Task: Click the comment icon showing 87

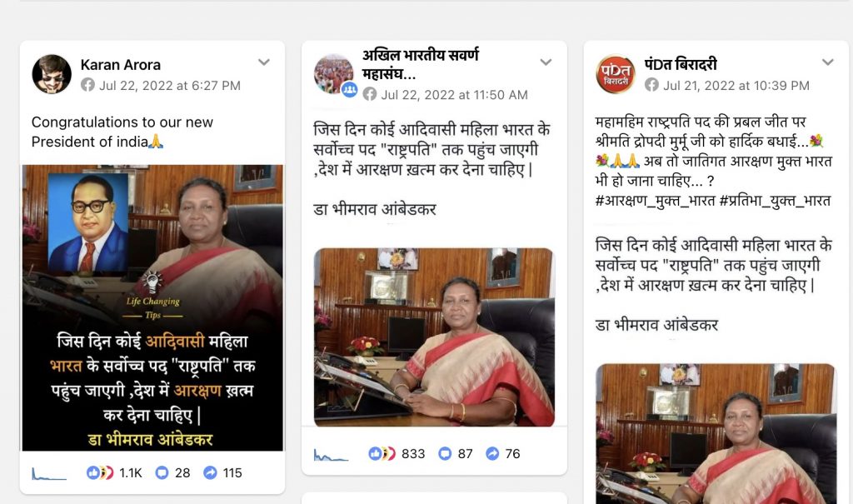Action: [x=445, y=453]
